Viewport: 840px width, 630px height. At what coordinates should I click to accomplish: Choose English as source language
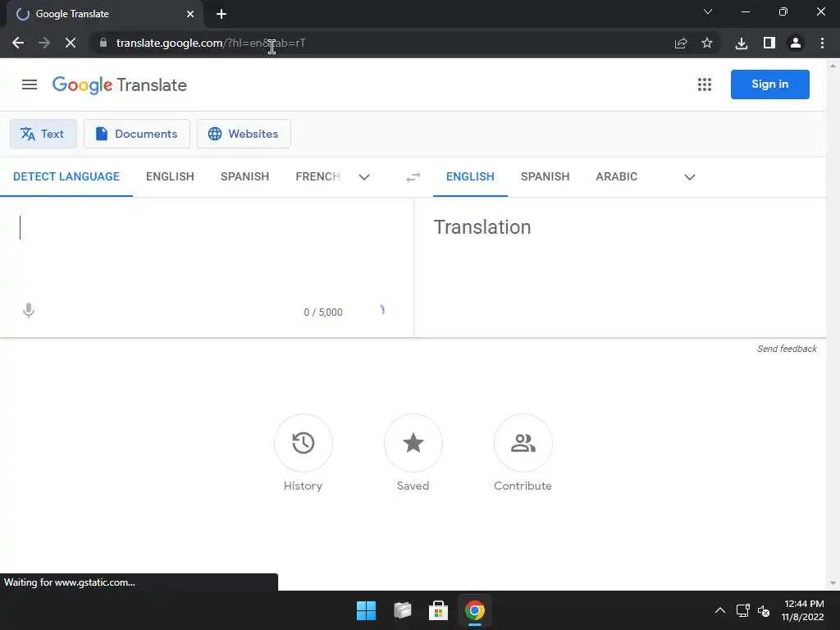(x=170, y=177)
